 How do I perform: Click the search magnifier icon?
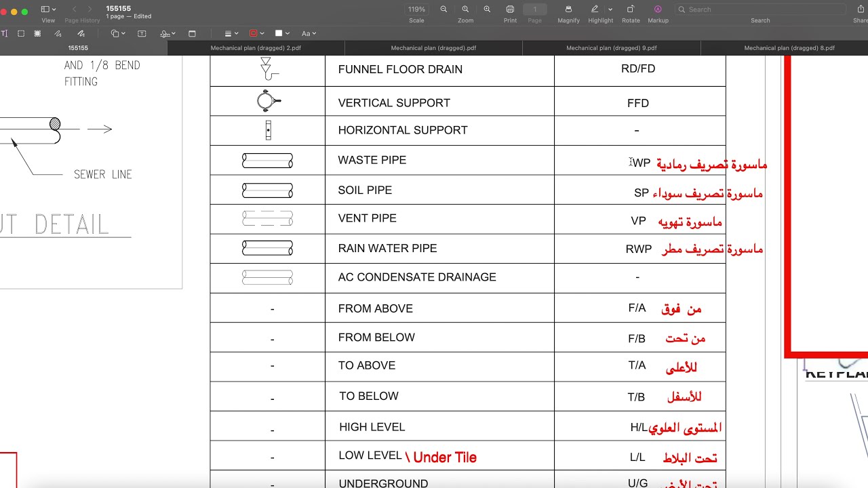coord(681,9)
